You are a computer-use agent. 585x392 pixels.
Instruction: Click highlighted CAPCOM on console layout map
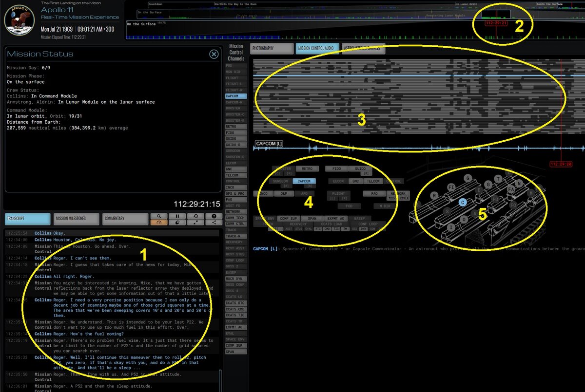tap(304, 181)
